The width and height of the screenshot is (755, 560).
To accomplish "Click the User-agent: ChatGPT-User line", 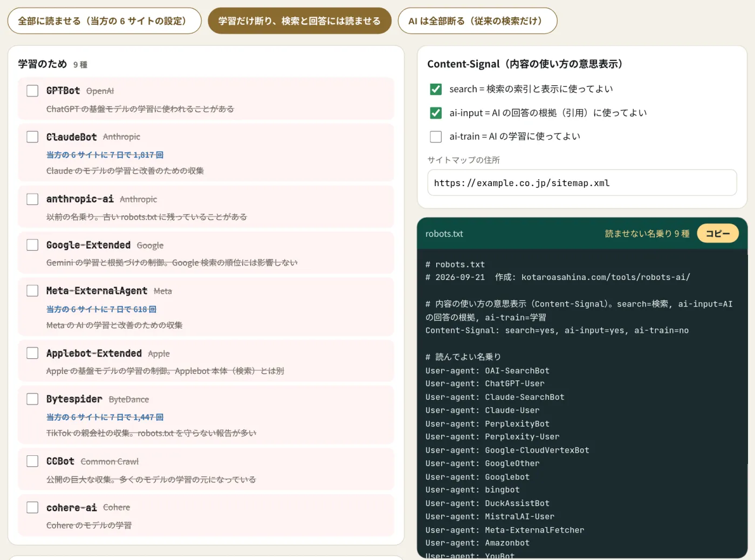I will pyautogui.click(x=485, y=384).
